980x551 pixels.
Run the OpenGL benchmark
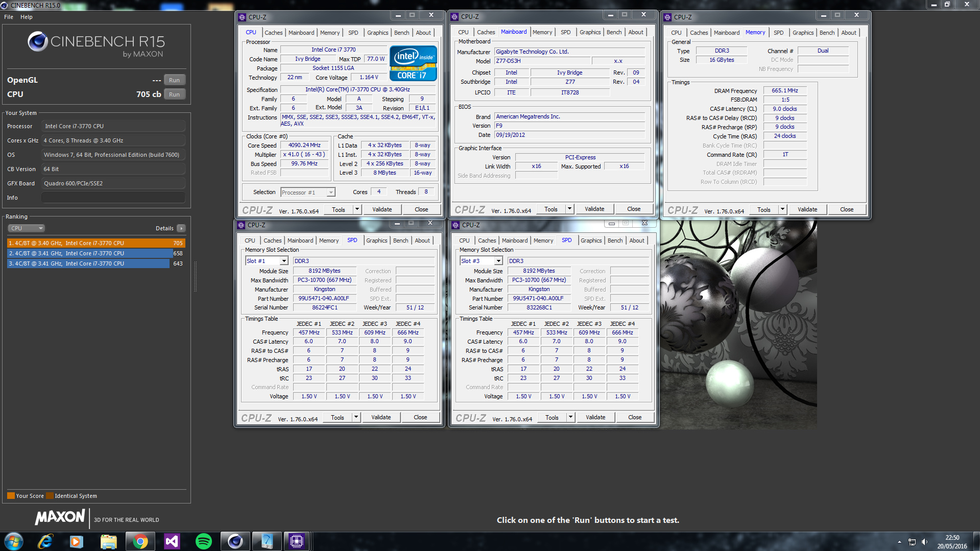coord(175,80)
